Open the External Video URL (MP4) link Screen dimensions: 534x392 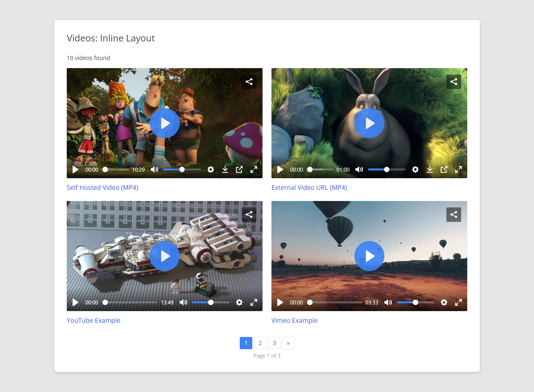click(309, 188)
